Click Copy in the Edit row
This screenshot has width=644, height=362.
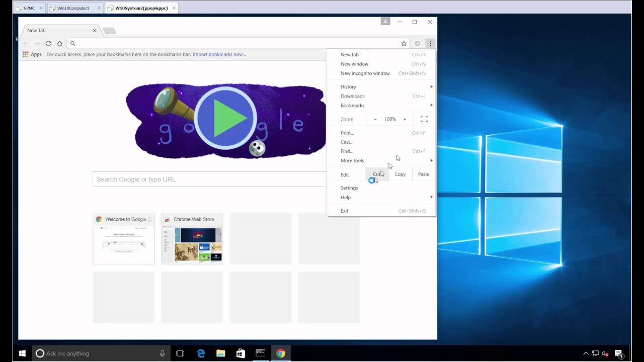point(400,174)
